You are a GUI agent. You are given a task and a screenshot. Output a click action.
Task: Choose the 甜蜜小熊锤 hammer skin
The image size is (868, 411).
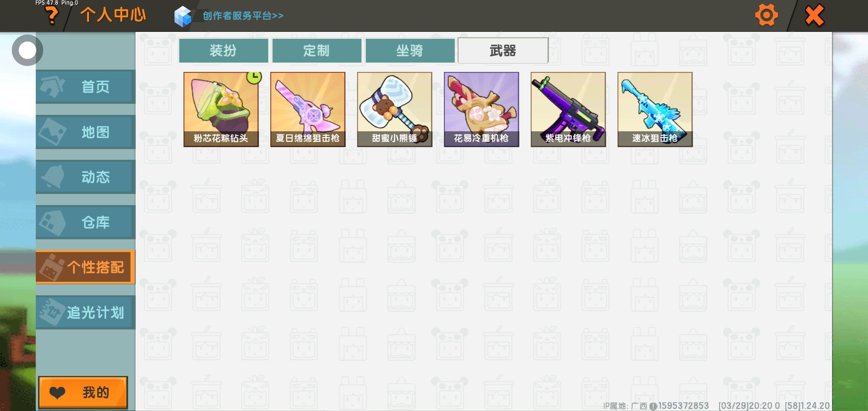(x=394, y=109)
